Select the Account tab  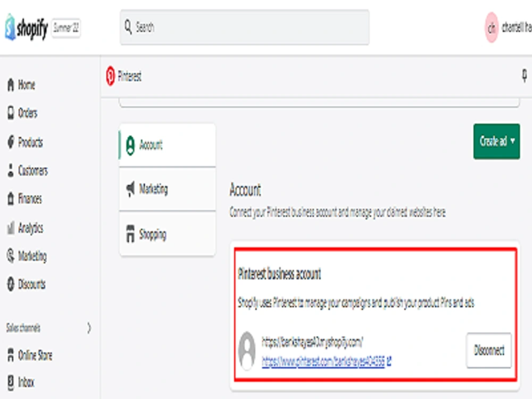coord(167,145)
